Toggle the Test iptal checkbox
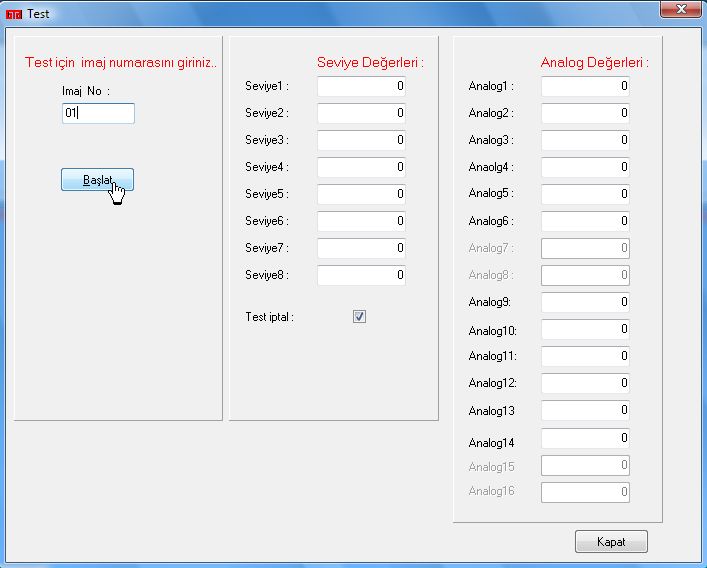 pos(360,317)
